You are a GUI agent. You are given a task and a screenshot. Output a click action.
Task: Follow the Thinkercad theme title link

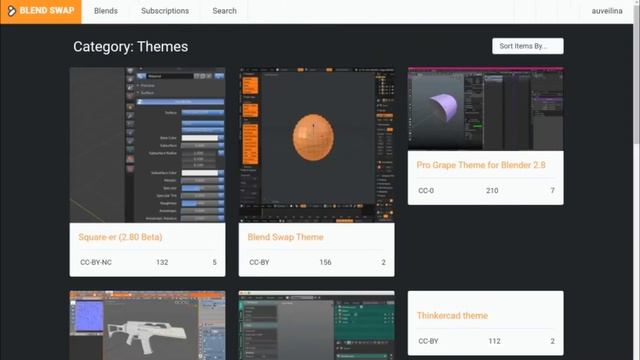click(x=452, y=316)
